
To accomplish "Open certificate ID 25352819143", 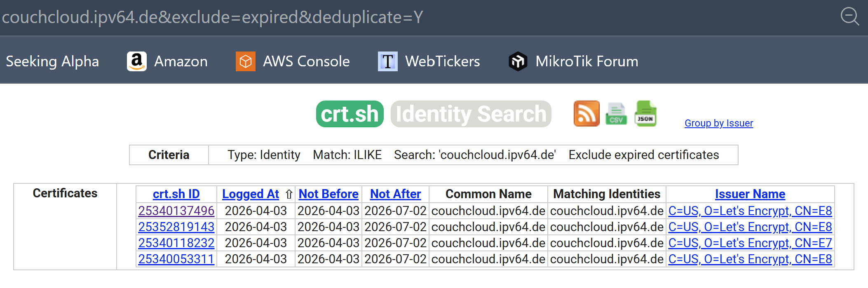I will (x=176, y=227).
